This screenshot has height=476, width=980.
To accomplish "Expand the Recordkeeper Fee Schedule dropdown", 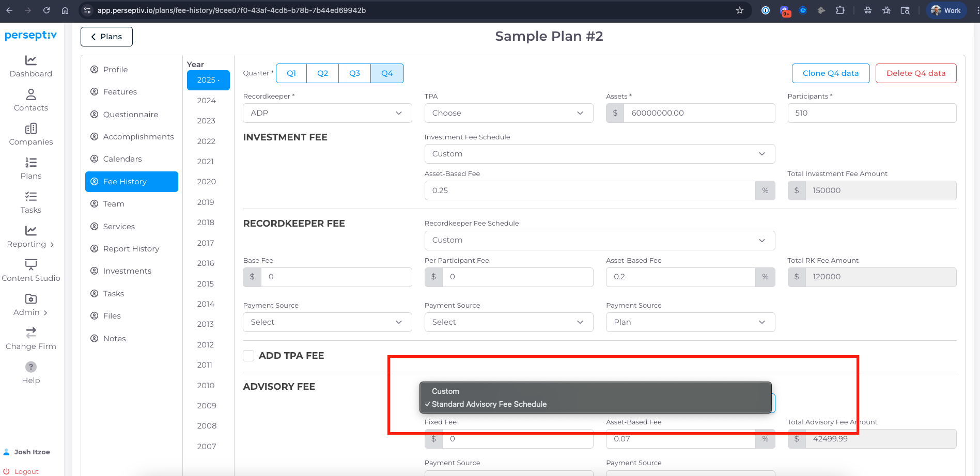I will [x=600, y=240].
